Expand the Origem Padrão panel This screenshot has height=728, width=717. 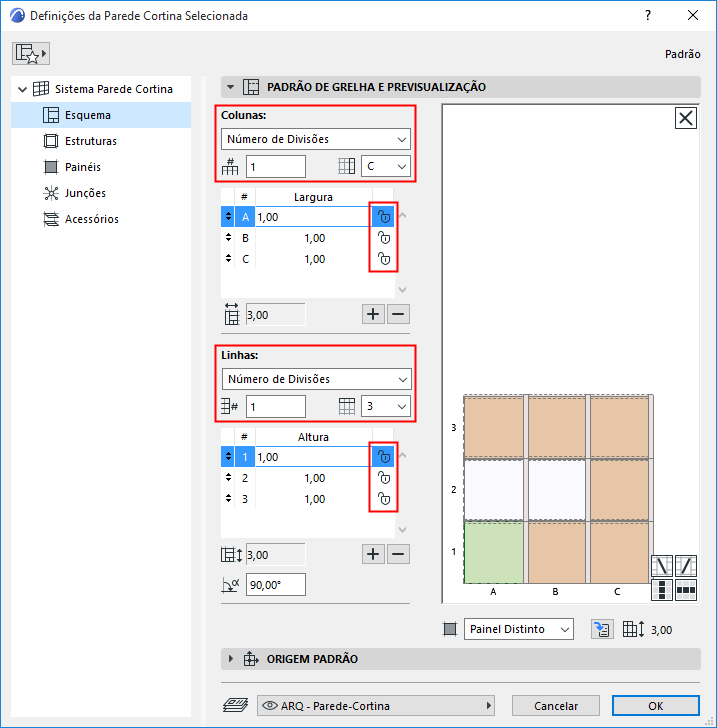[231, 659]
